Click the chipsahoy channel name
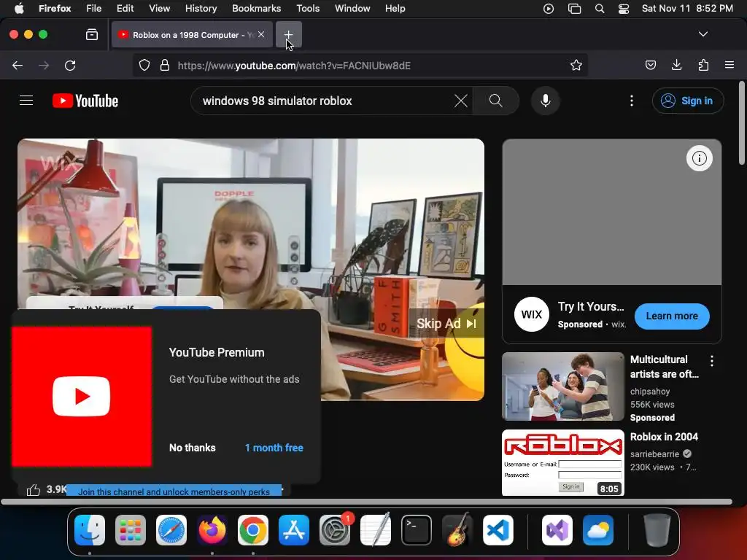This screenshot has height=560, width=747. click(x=650, y=392)
